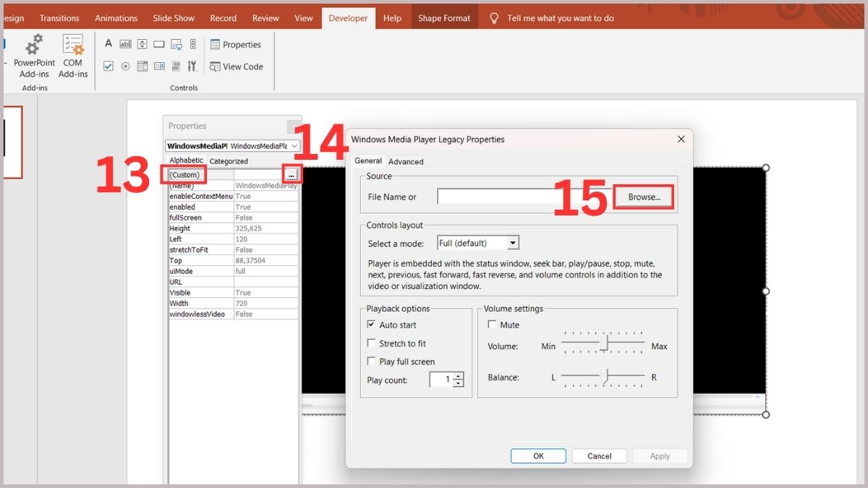Adjust the Balance slider

606,375
